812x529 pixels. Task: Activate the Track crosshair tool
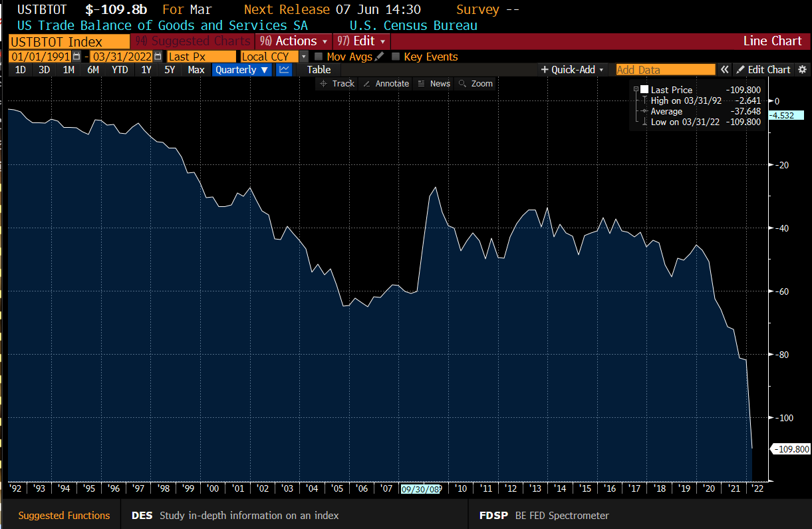[337, 83]
